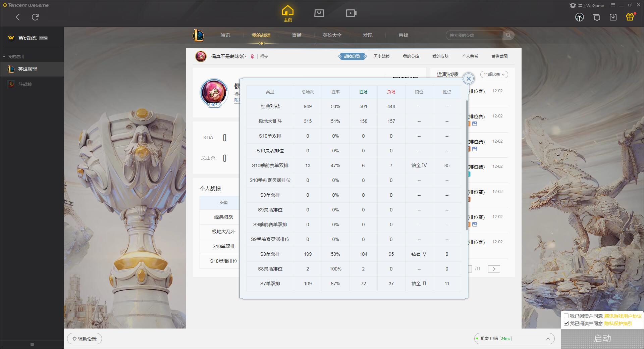Open the 全部比赛 filter dropdown
Screen dimensions: 644x349
click(494, 74)
